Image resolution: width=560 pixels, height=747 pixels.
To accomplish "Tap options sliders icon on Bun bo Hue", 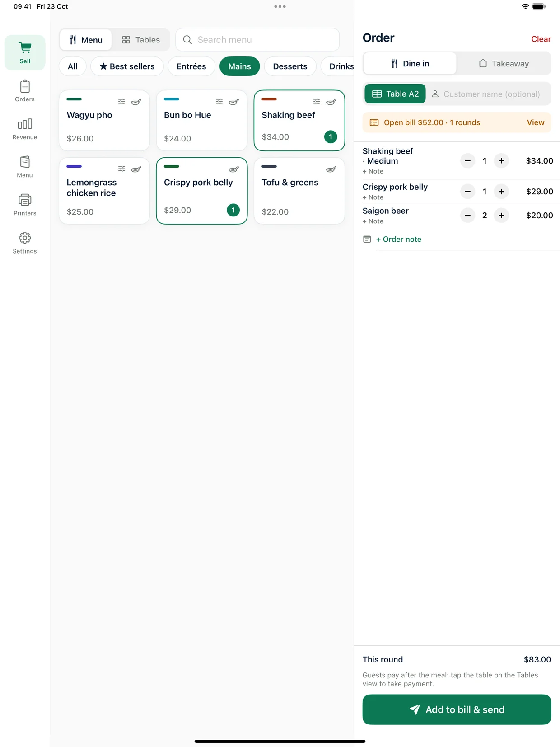I will click(219, 102).
